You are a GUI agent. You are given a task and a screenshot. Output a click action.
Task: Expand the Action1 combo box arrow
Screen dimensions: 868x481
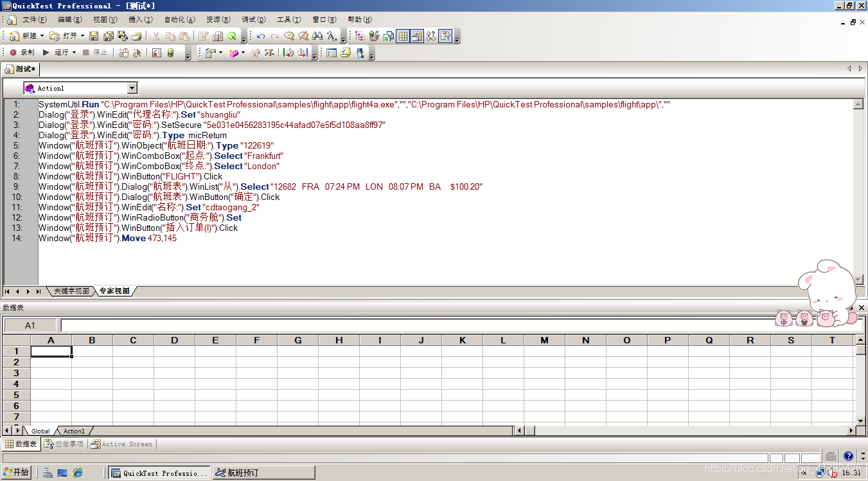tap(132, 88)
